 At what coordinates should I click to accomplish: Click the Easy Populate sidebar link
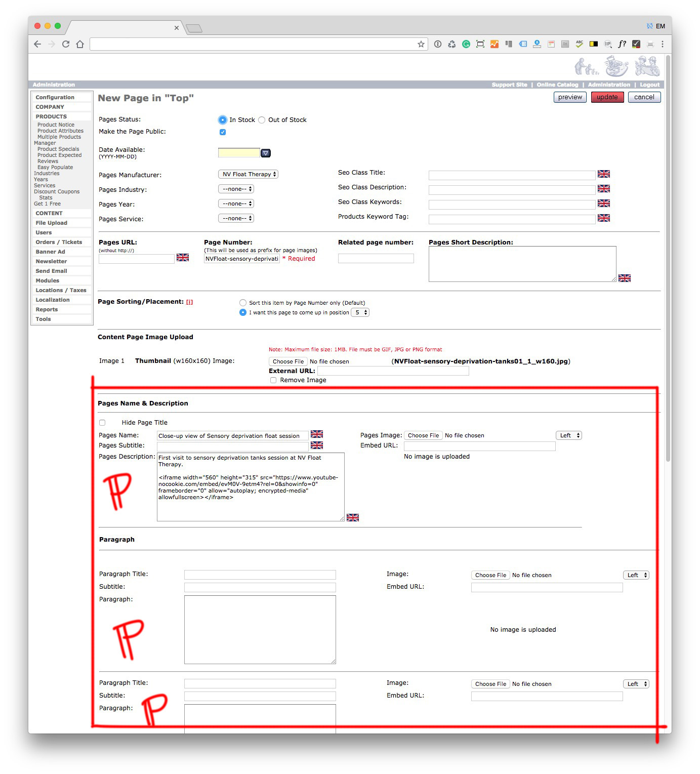[55, 167]
